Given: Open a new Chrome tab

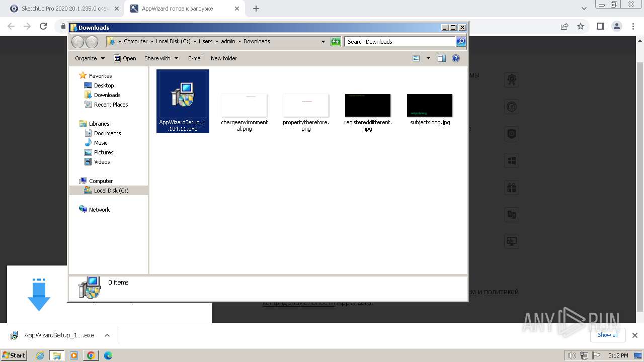Looking at the screenshot, I should pos(256,9).
